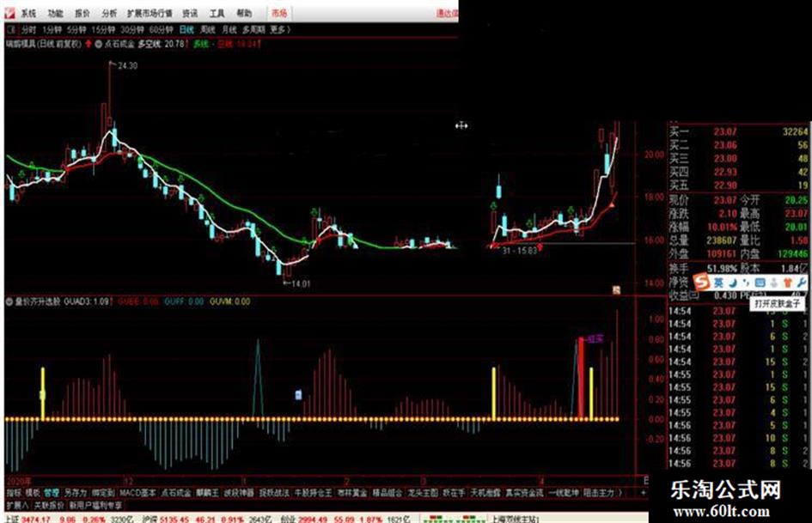Viewport: 812px width, 523px height.
Task: Switch chart period to 15分钟
Action: pos(103,30)
